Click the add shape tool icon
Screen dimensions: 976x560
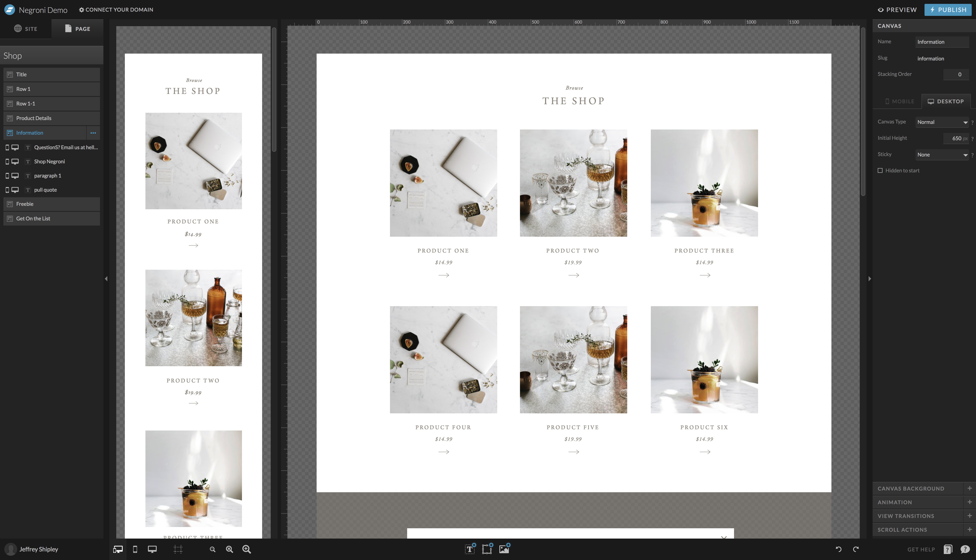pyautogui.click(x=487, y=549)
